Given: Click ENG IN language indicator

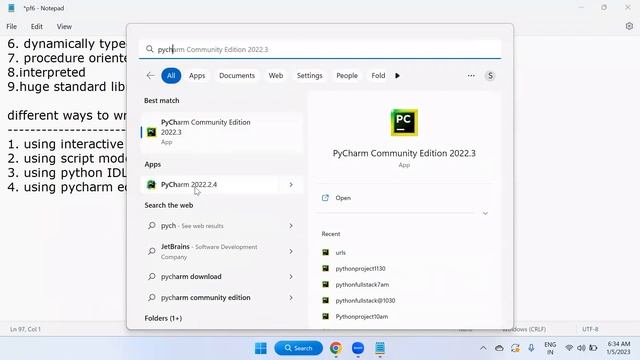Looking at the screenshot, I should (550, 348).
